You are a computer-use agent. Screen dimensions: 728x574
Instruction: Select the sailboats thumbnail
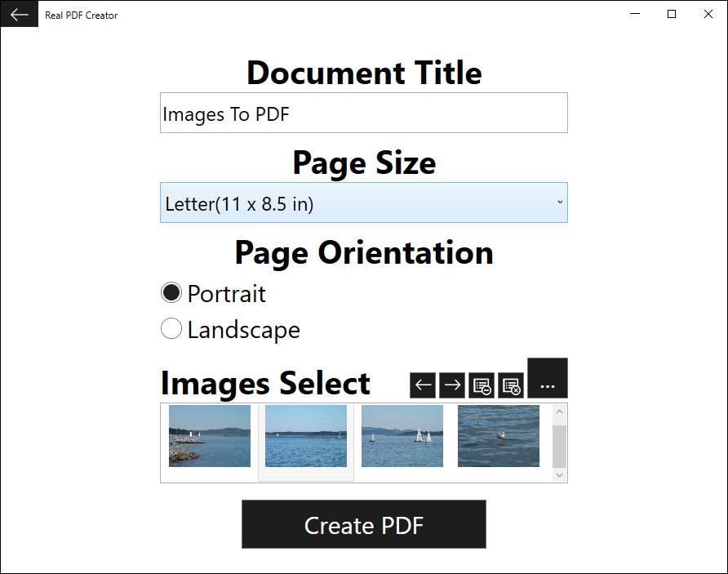pyautogui.click(x=402, y=436)
